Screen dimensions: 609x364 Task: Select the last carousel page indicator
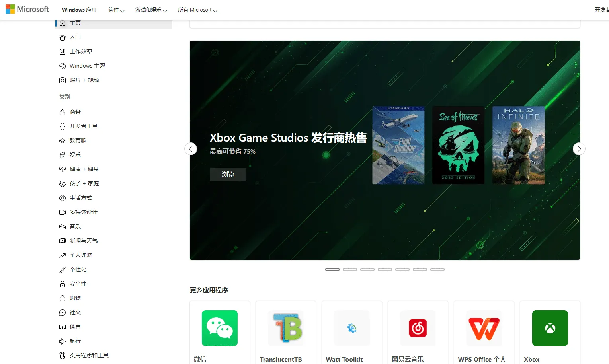coord(437,269)
